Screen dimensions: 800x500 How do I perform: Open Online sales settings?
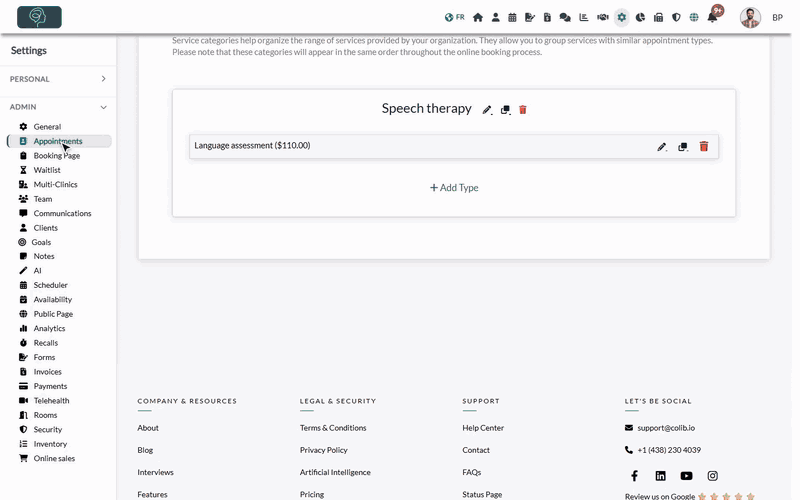[x=54, y=458]
